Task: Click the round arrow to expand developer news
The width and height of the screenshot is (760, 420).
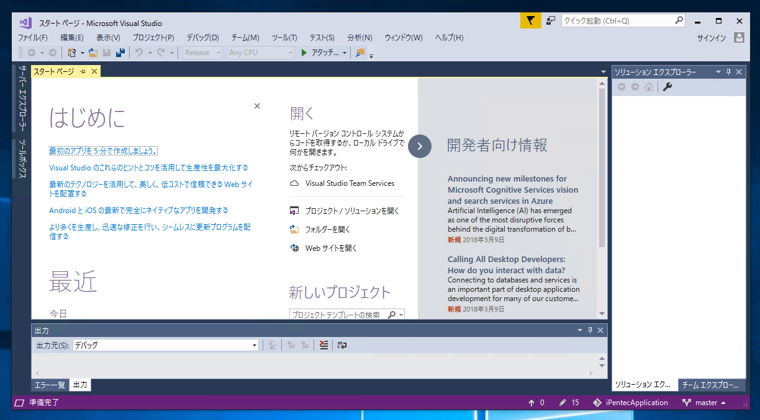Action: tap(420, 146)
